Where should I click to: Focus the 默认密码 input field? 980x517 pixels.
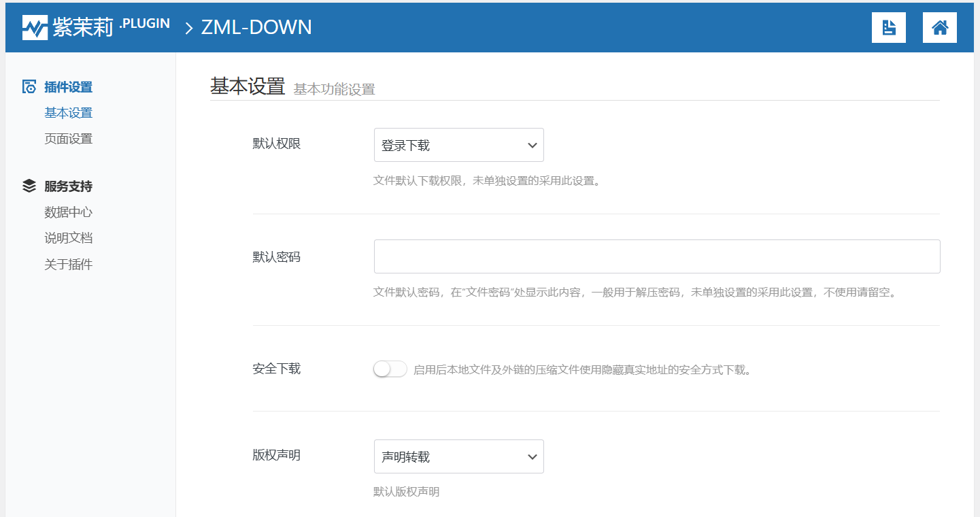tap(657, 256)
